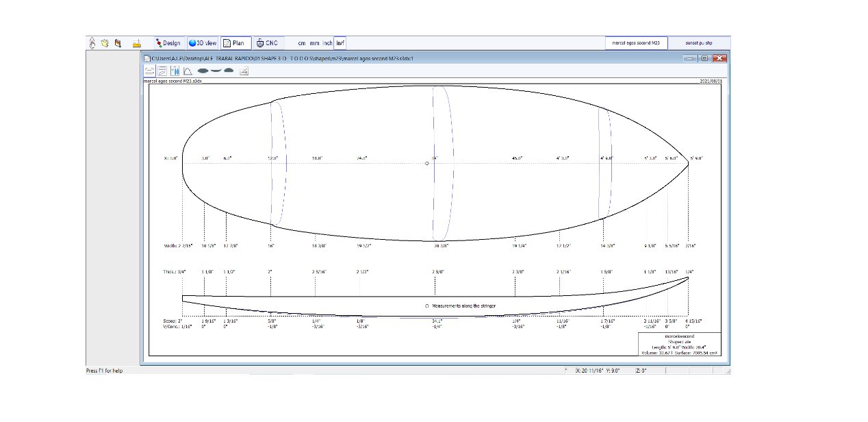Click the small export image icon in plan toolbar
The width and height of the screenshot is (868, 422).
244,70
